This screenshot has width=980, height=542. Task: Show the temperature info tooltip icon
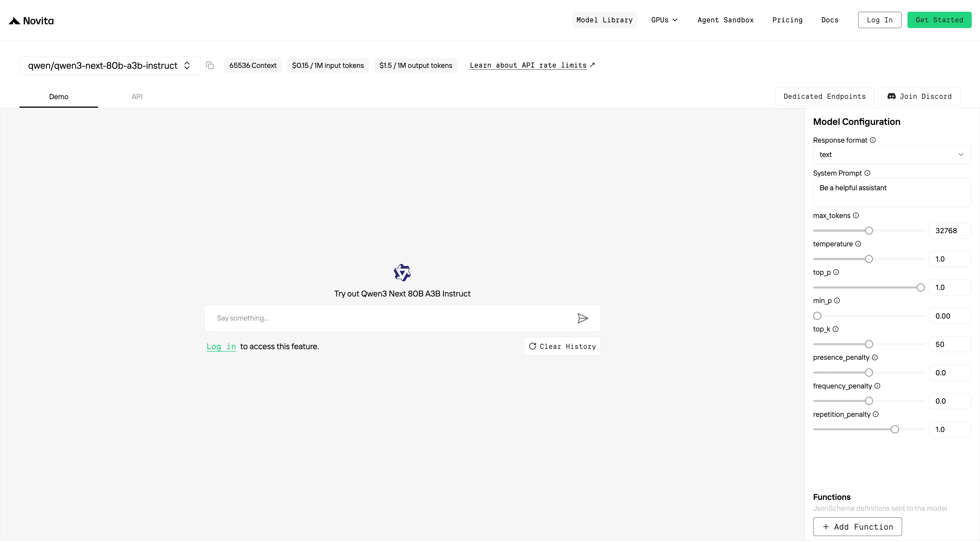click(x=858, y=244)
